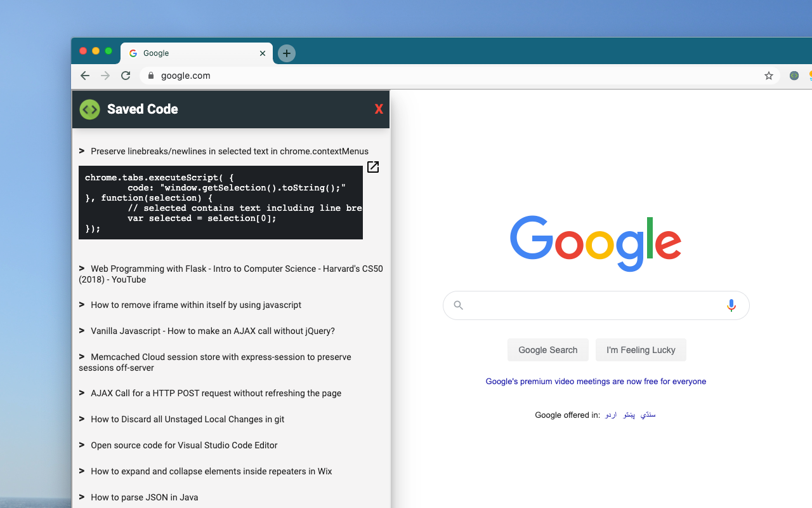812x508 pixels.
Task: Collapse the Preserve linebreaks/newlines entry arrow
Action: [x=82, y=151]
